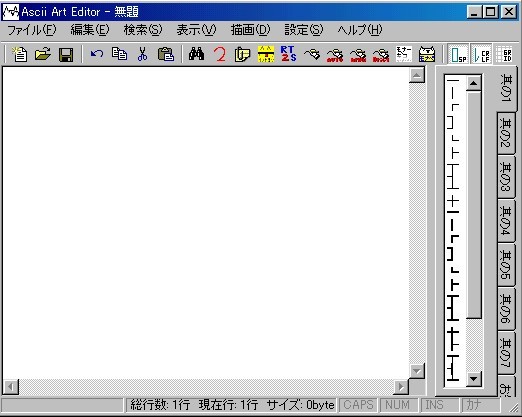This screenshot has width=522, height=417.
Task: Click the INS status bar indicator
Action: pyautogui.click(x=440, y=405)
